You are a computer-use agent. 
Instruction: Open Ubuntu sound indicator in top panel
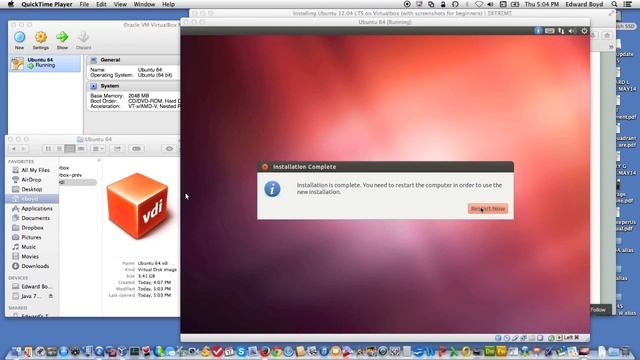[572, 31]
